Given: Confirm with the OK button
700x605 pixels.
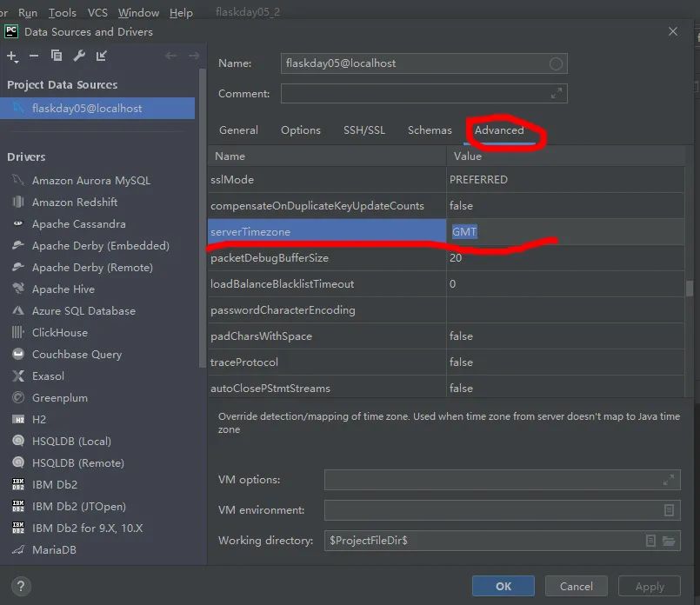Looking at the screenshot, I should tap(503, 586).
